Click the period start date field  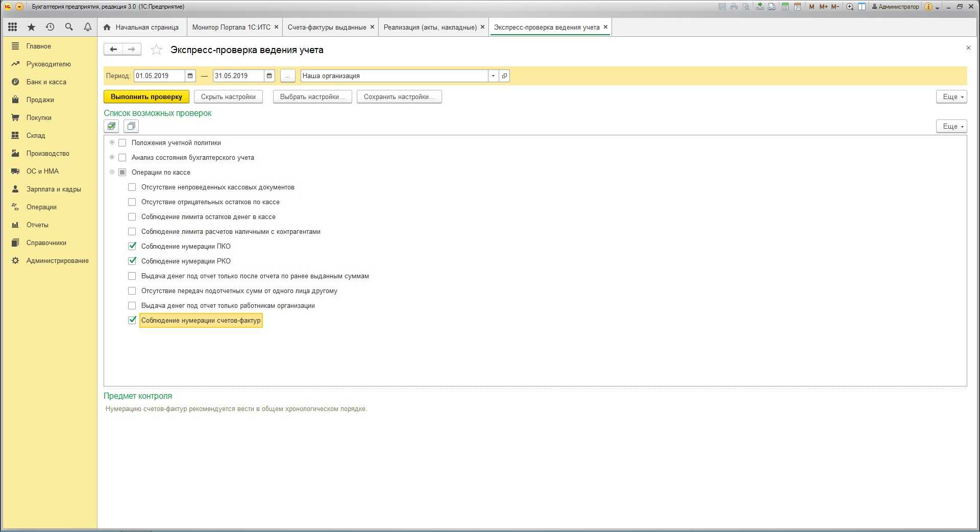pos(159,76)
